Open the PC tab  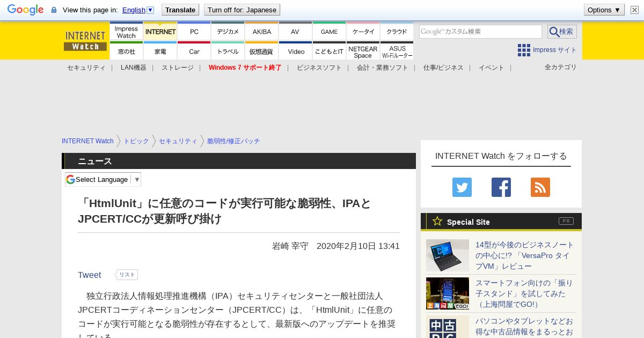point(194,32)
